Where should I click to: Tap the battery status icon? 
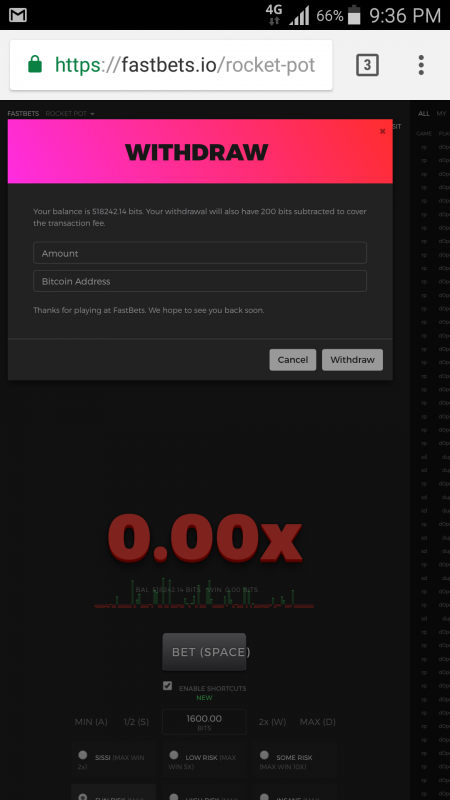(x=354, y=15)
